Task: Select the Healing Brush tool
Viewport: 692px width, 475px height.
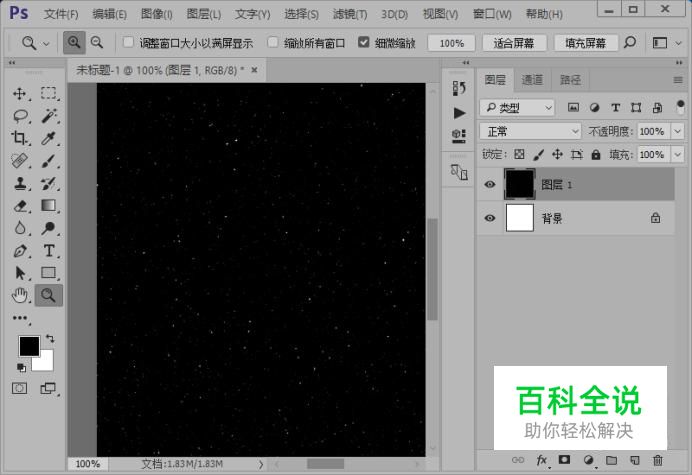Action: point(20,161)
